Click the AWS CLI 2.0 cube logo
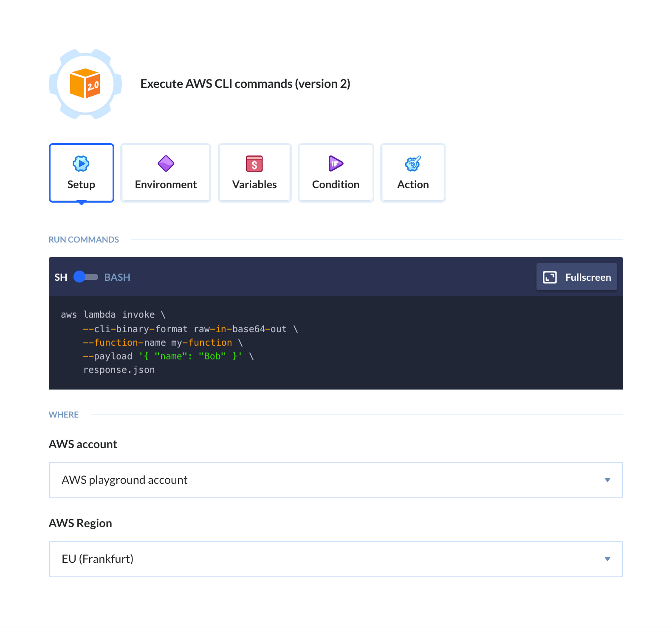Viewport: 672px width, 627px height. point(85,84)
